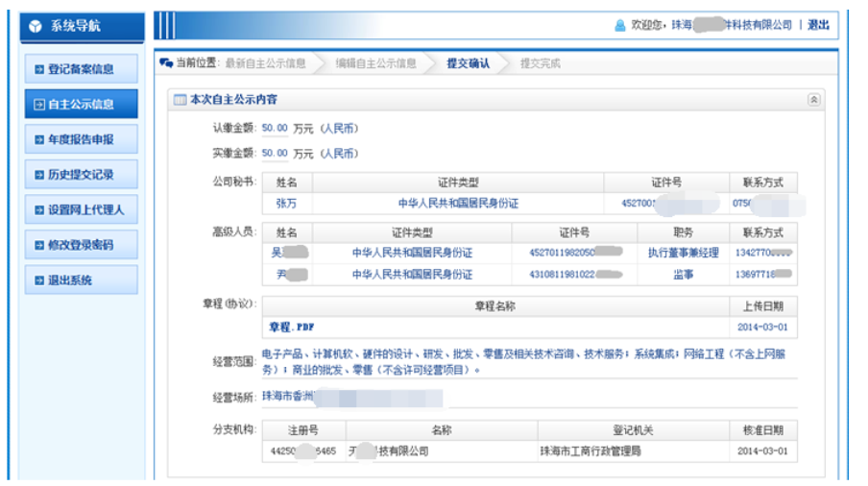The height and width of the screenshot is (486, 868).
Task: Click 修改登录密码 in the sidebar
Action: 81,245
